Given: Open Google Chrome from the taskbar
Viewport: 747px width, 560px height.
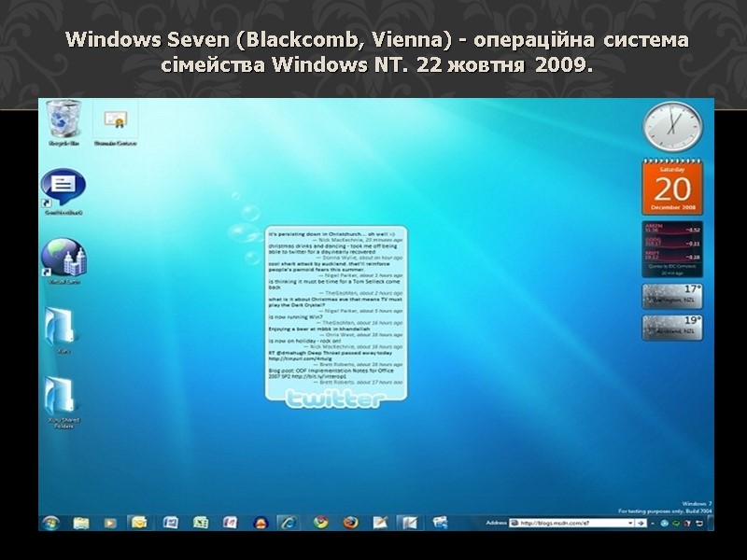Looking at the screenshot, I should [320, 522].
